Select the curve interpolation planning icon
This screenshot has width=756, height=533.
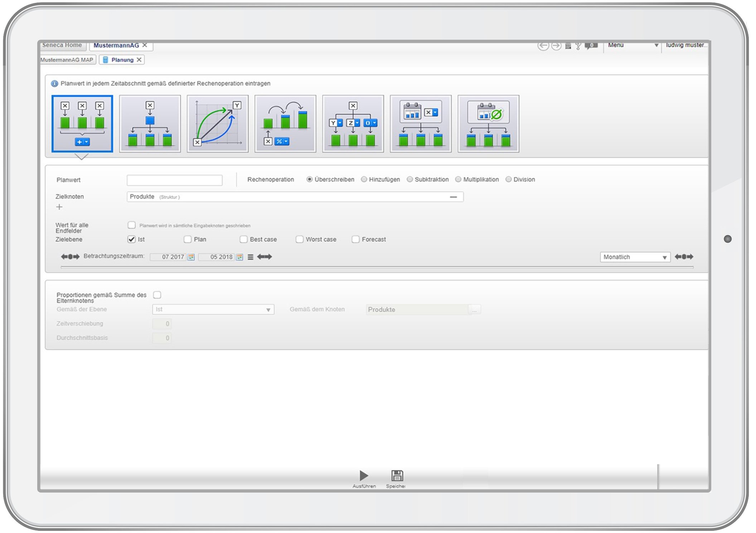click(x=217, y=123)
